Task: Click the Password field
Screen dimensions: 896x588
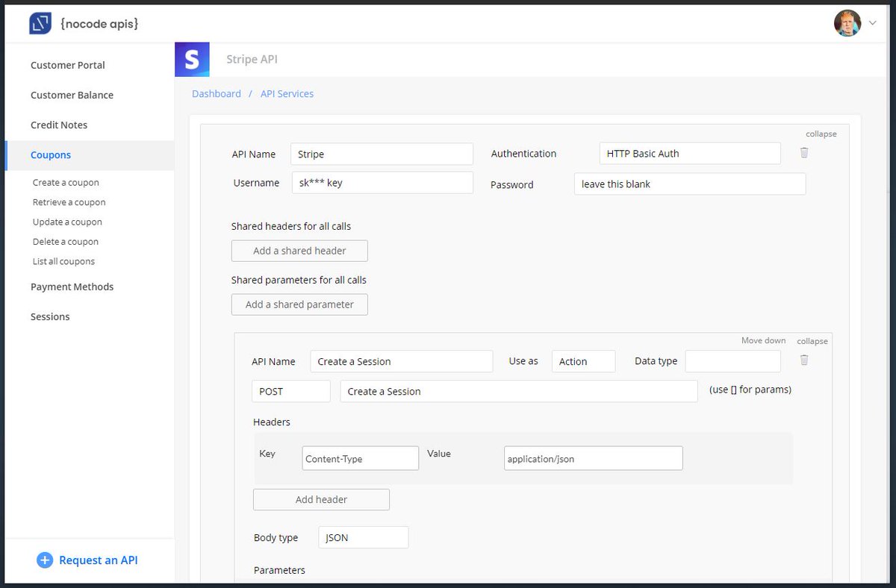Action: (690, 184)
